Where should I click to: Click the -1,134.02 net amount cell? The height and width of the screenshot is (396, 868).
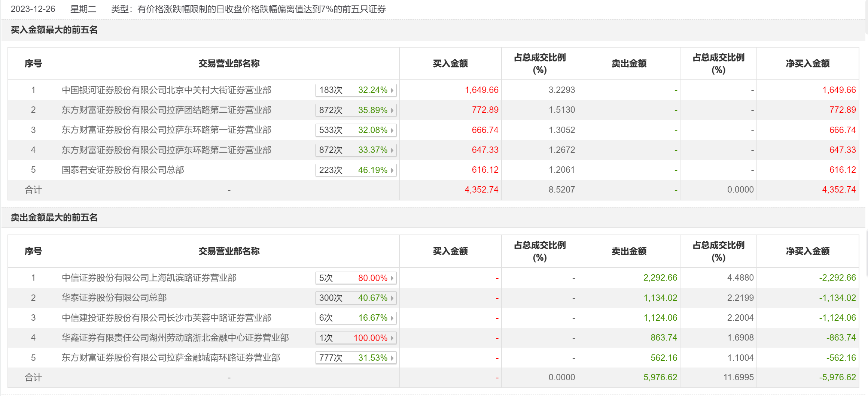point(837,298)
